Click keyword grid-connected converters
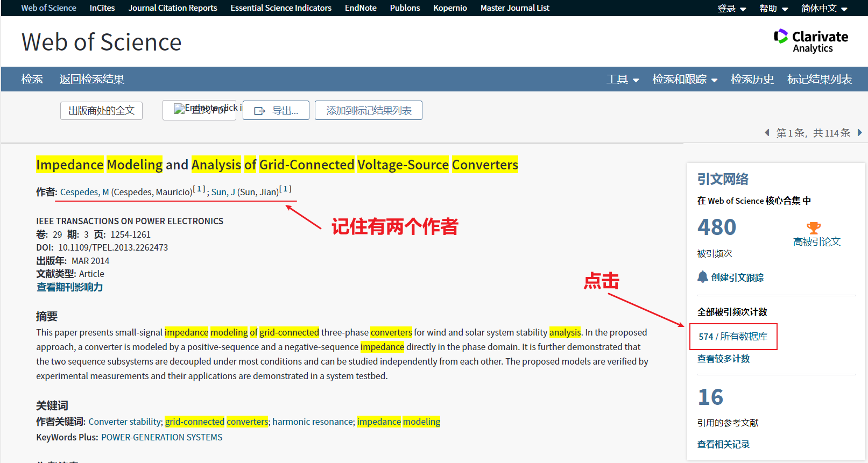 (x=216, y=422)
